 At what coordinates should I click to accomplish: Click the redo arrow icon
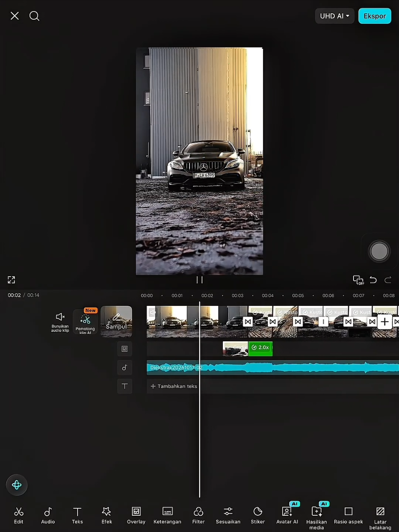click(x=388, y=280)
